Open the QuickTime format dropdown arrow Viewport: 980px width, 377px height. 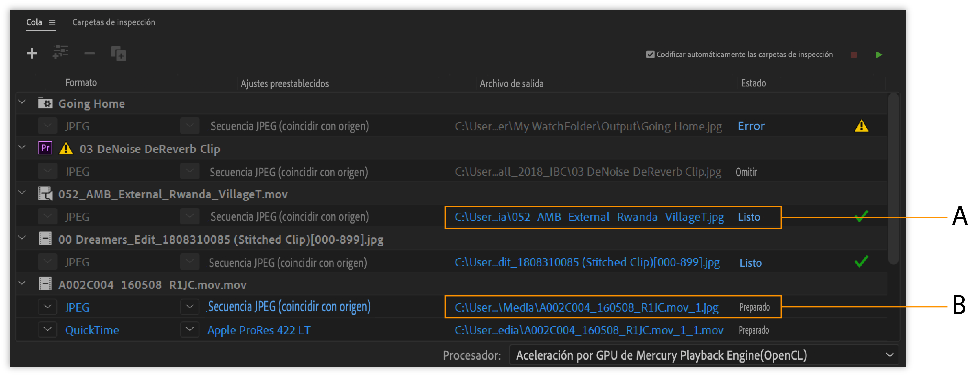48,329
